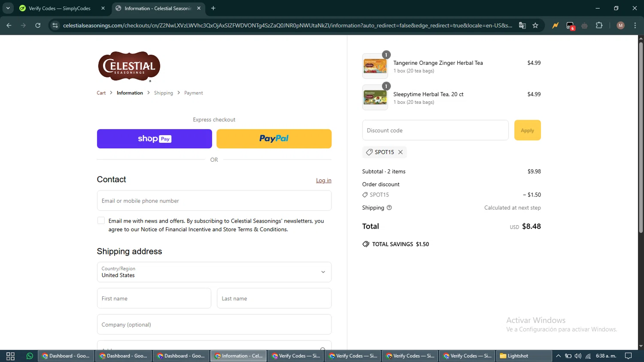This screenshot has width=644, height=362.
Task: Go back using the browser back arrow
Action: pyautogui.click(x=9, y=25)
